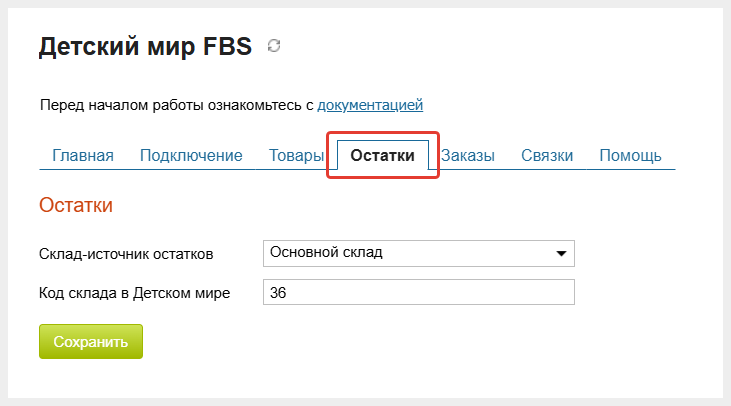Image resolution: width=731 pixels, height=406 pixels.
Task: Click the green Сохранить button
Action: point(91,342)
